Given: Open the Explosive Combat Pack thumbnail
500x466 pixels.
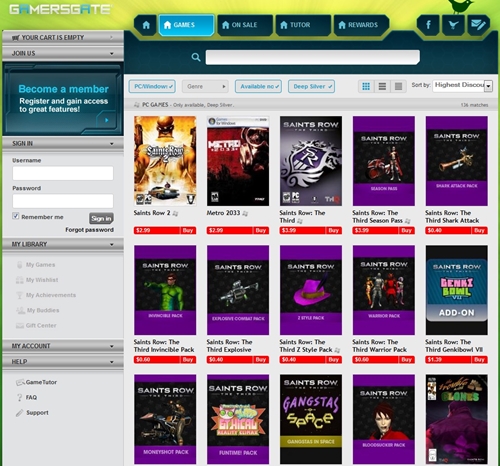Looking at the screenshot, I should tap(238, 290).
